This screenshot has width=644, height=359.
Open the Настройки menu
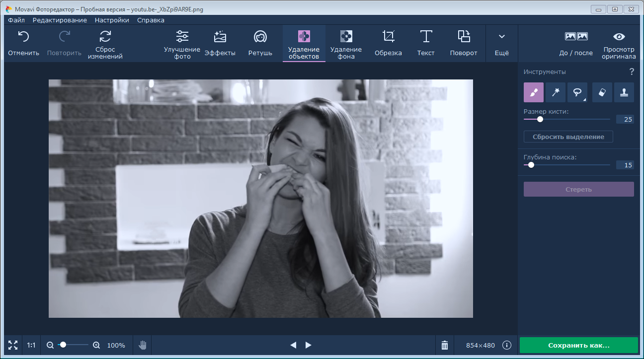pos(112,20)
